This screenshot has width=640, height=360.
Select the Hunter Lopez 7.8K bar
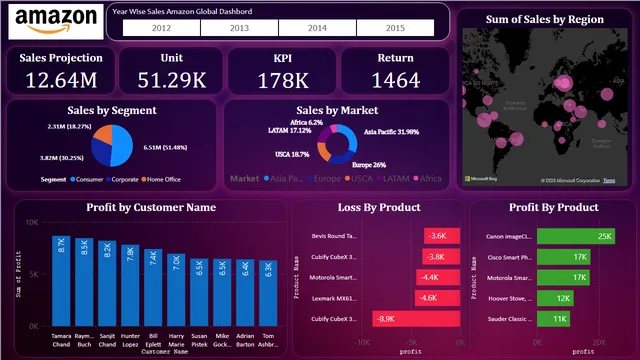[130, 285]
